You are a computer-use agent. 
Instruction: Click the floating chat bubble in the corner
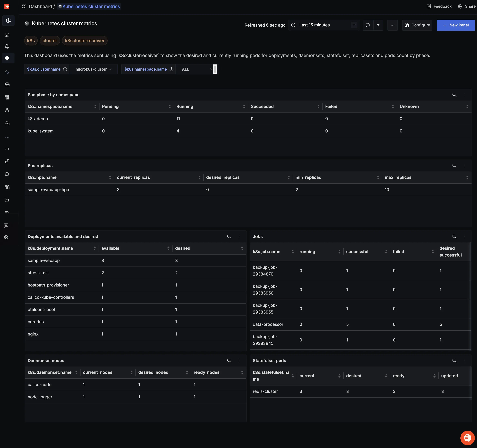pyautogui.click(x=467, y=438)
